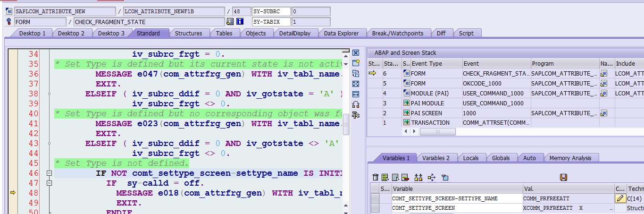Close the ABAP and Screen Stack tool

356,53
